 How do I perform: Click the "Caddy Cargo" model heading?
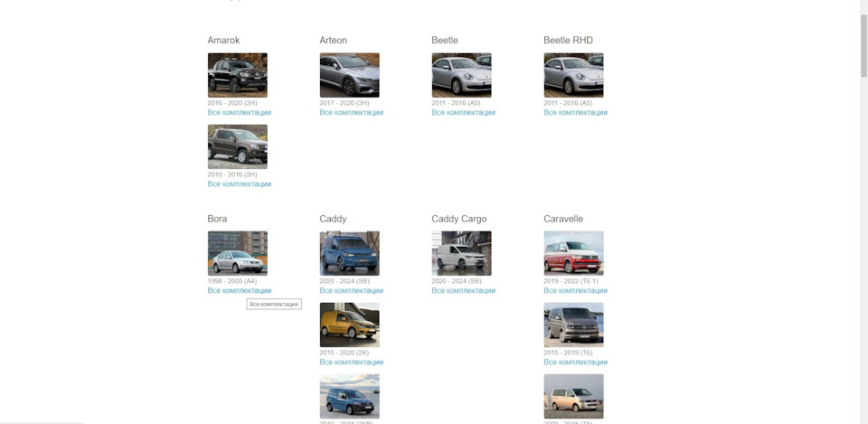[459, 219]
